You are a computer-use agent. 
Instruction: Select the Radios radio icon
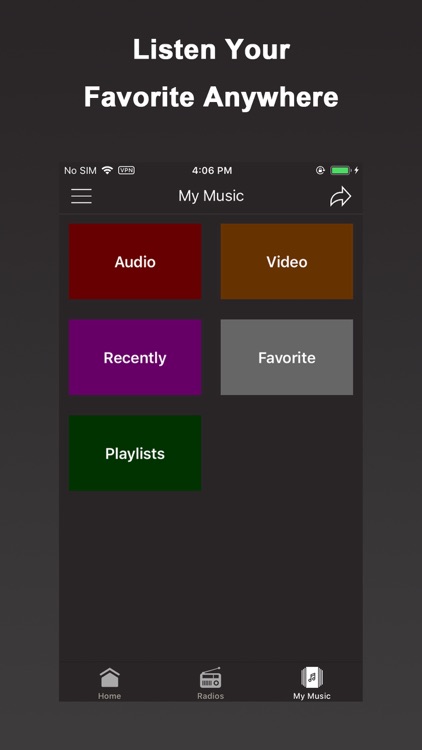pos(211,678)
